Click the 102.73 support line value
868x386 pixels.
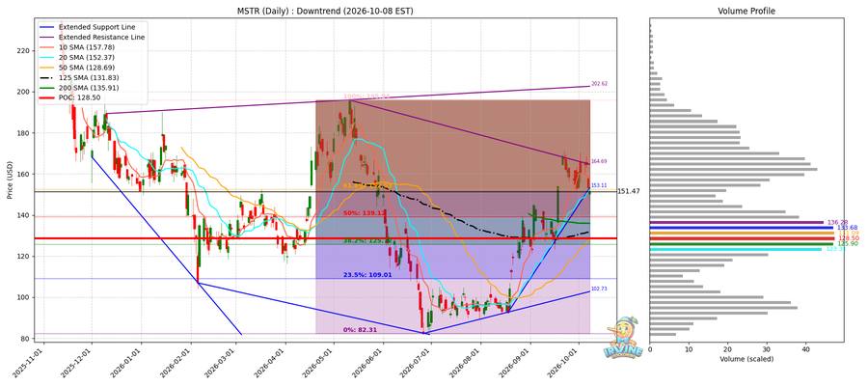[600, 289]
